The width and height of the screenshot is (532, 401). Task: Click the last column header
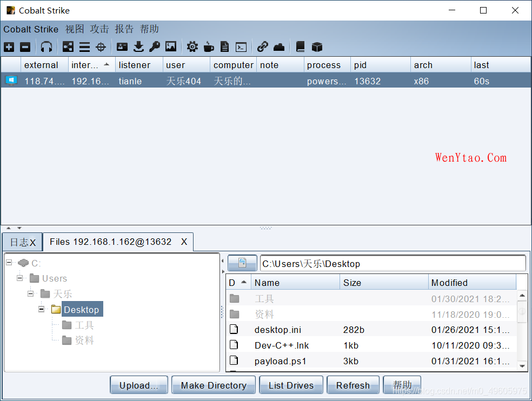[501, 64]
